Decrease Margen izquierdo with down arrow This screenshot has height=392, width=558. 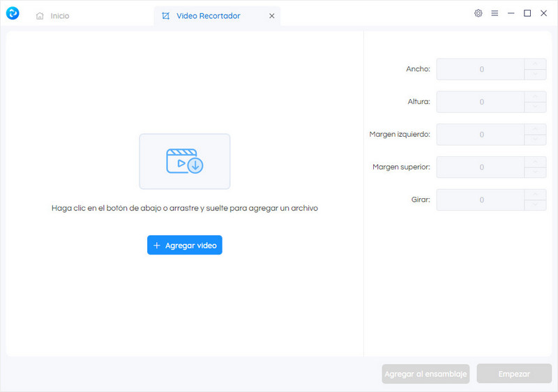[x=536, y=140]
